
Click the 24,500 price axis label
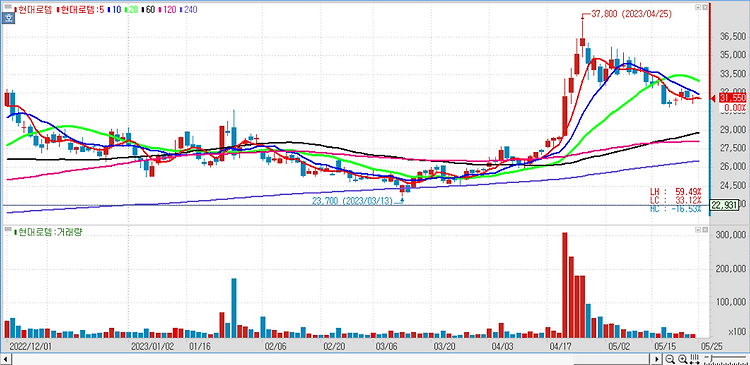[x=733, y=185]
